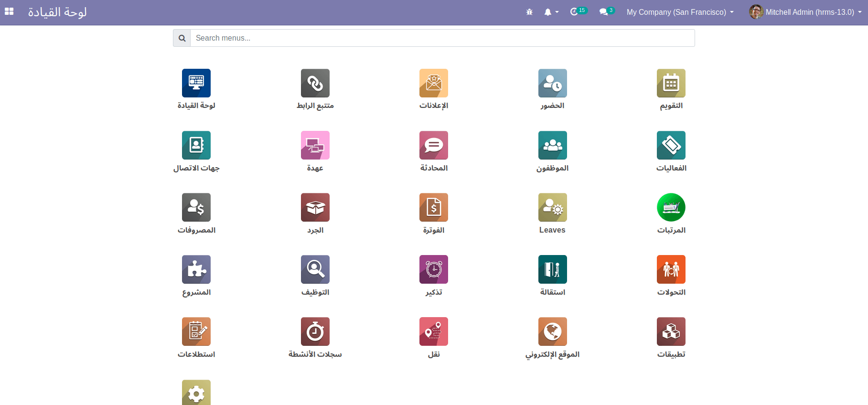This screenshot has height=405, width=868.
Task: Open the الحضور attendance app
Action: (553, 83)
